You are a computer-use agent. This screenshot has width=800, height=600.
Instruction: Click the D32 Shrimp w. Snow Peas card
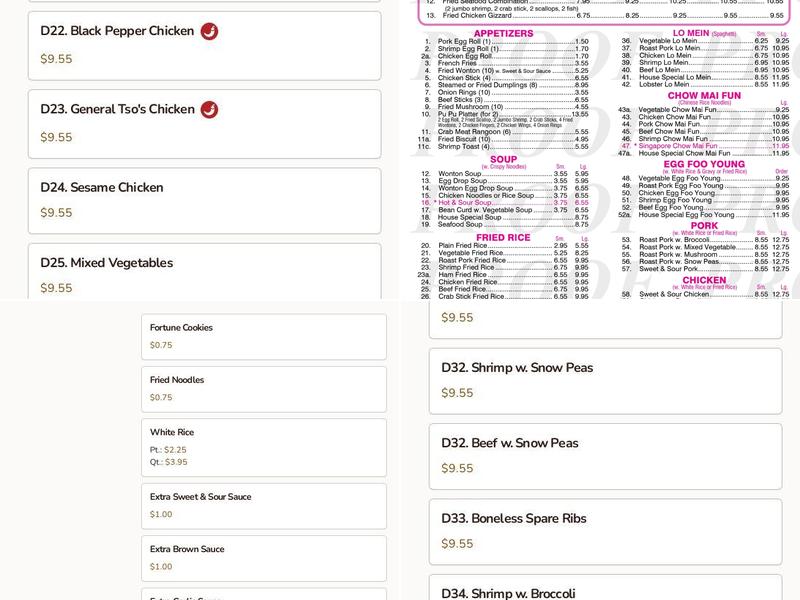click(607, 380)
